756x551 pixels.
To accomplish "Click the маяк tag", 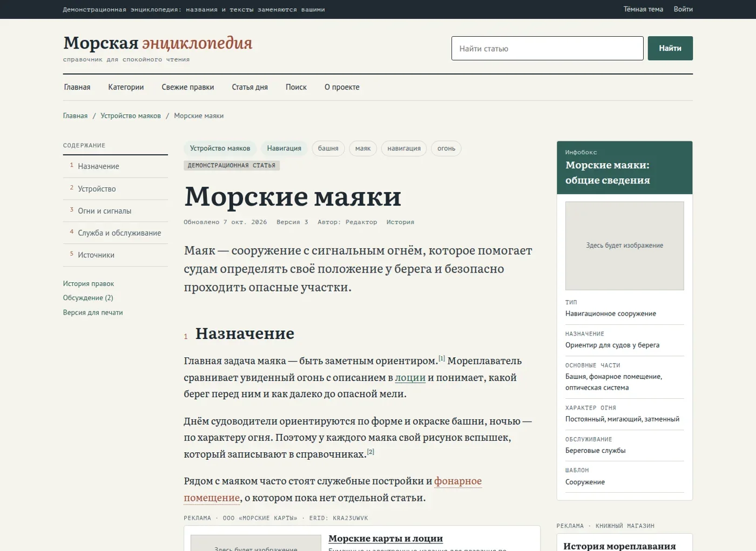I will [x=363, y=148].
